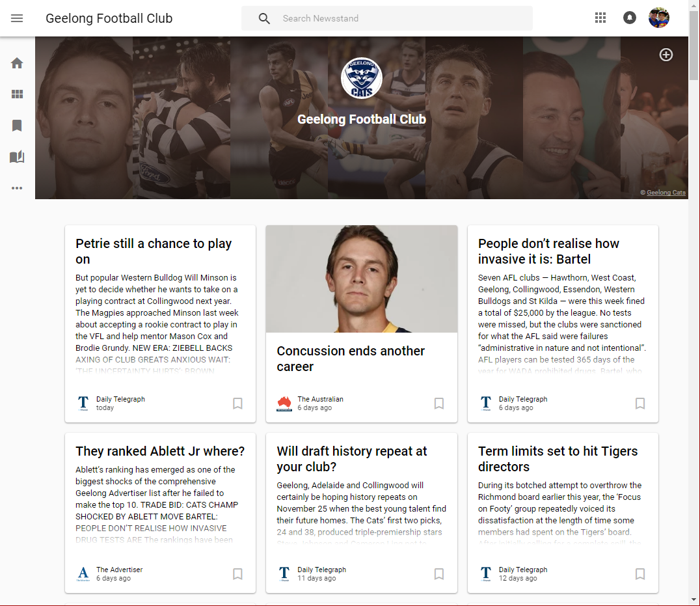Click the concussion article player photo
Screen dimensions: 700x606
(362, 279)
